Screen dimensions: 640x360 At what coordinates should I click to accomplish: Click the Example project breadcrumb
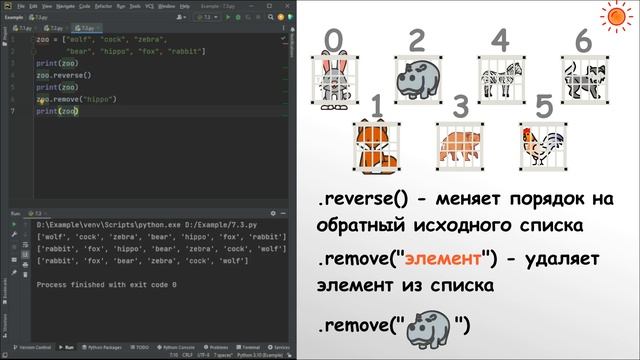[14, 17]
